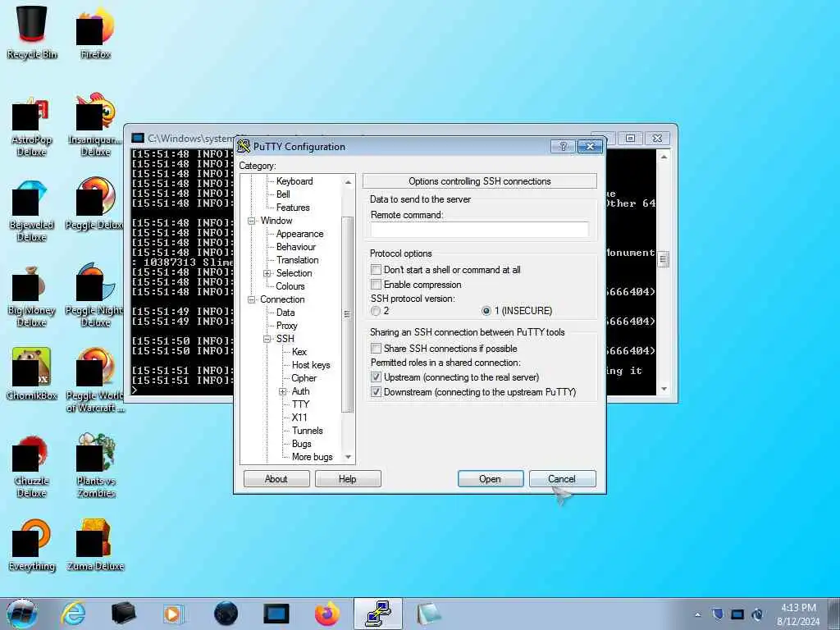
Task: Select Appearance category
Action: (299, 234)
